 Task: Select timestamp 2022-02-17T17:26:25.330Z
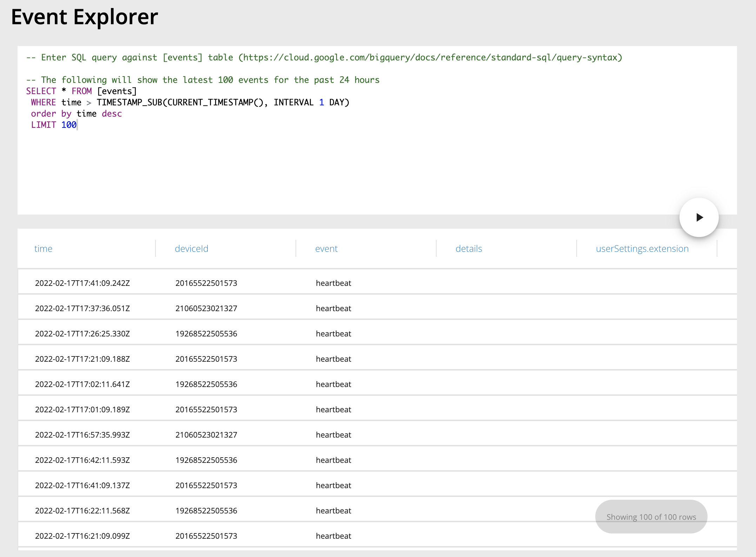pyautogui.click(x=82, y=334)
